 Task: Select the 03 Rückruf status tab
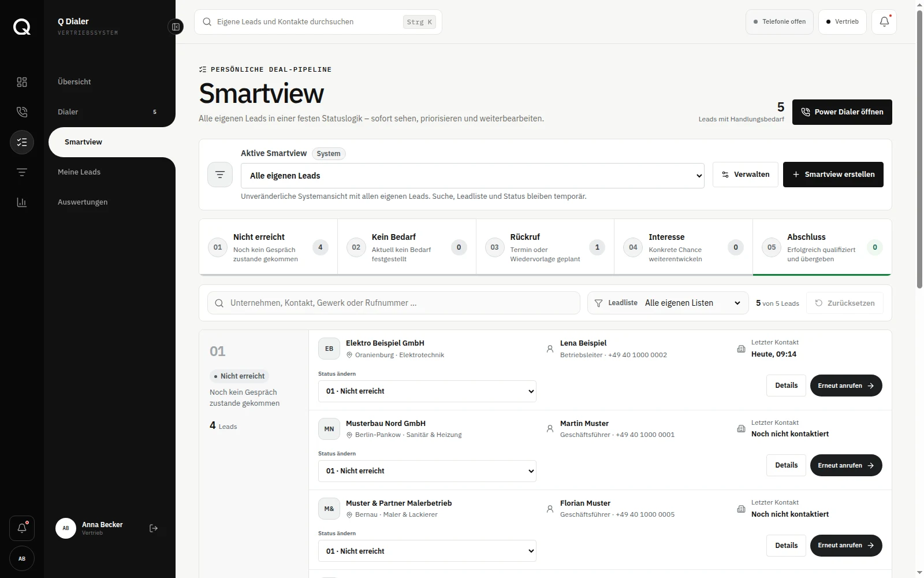(x=545, y=247)
